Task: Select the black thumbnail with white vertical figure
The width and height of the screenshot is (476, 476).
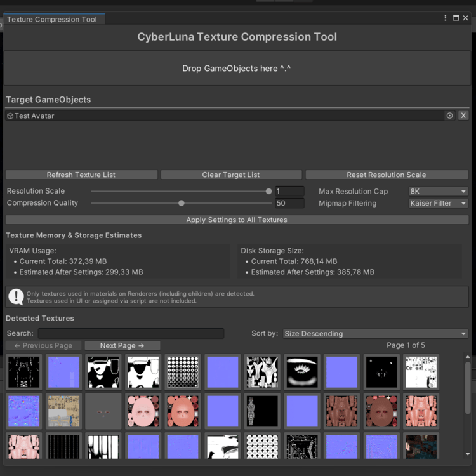Action: (262, 411)
